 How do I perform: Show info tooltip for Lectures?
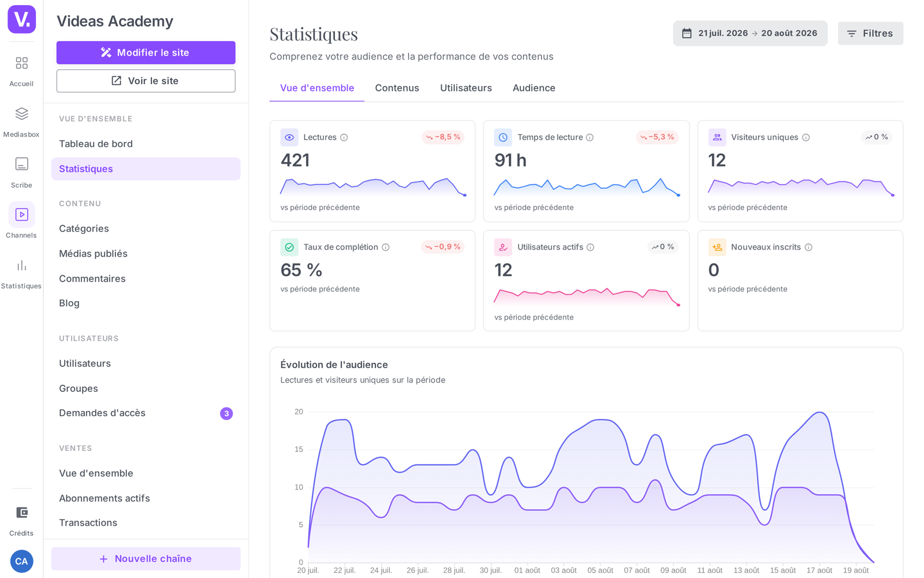tap(344, 138)
